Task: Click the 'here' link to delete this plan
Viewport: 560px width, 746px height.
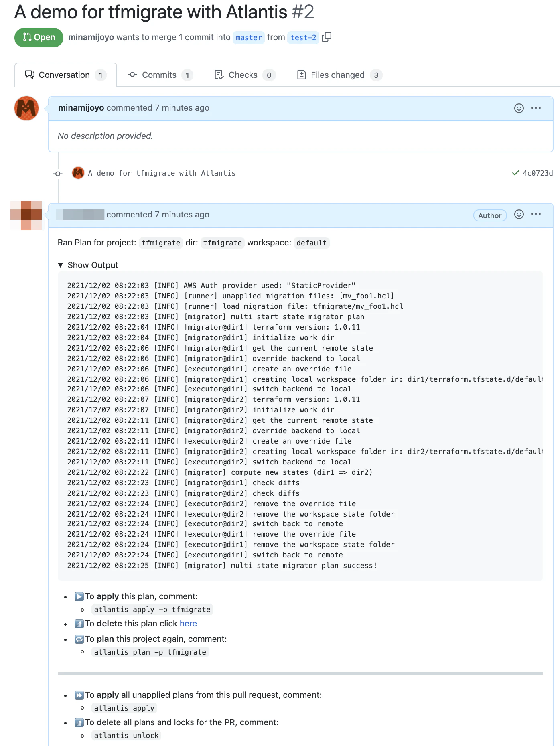Action: click(x=188, y=624)
